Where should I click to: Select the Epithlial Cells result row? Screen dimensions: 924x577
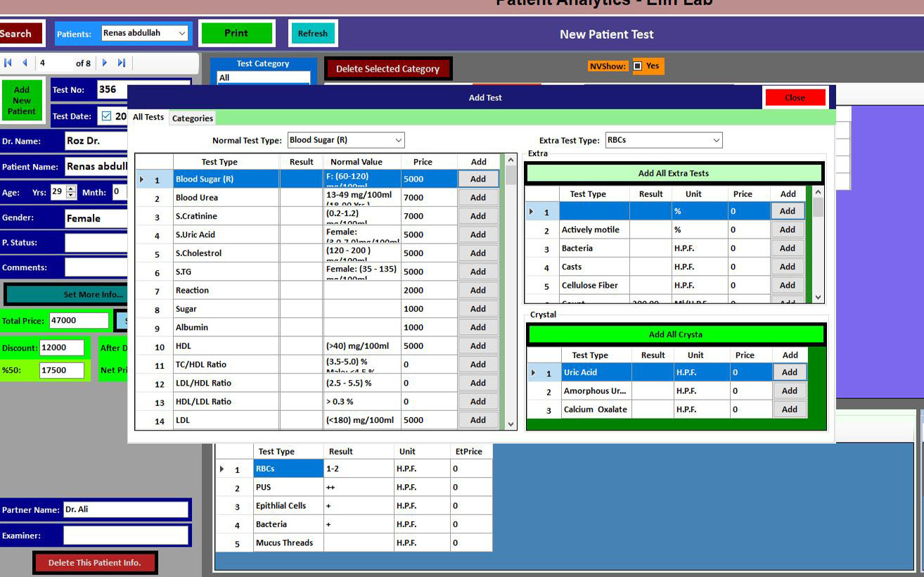coord(354,505)
